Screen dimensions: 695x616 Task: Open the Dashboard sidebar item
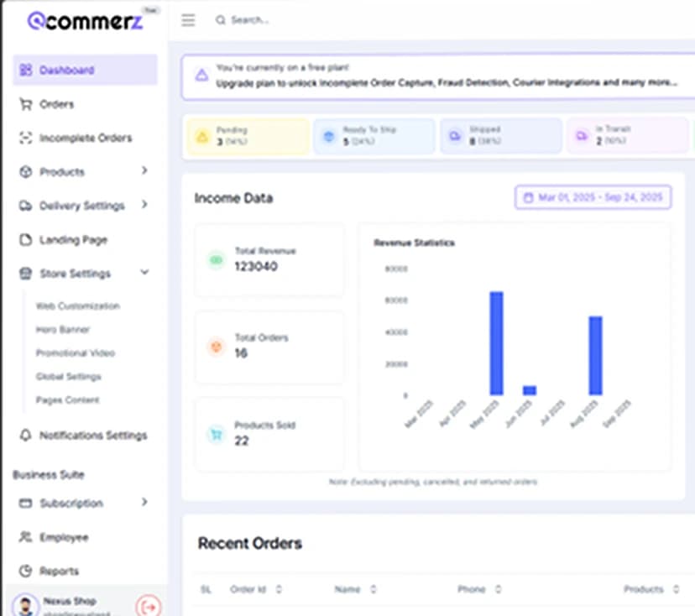coord(85,70)
